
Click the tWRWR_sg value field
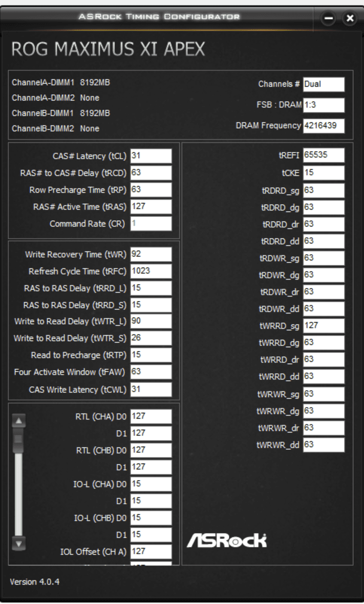pos(324,394)
